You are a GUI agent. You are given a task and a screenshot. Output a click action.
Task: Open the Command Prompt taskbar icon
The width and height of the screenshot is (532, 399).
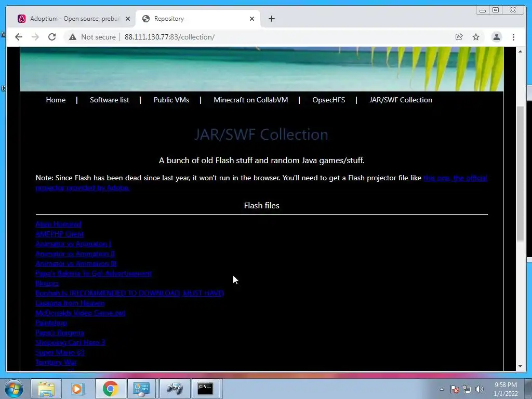(x=206, y=389)
